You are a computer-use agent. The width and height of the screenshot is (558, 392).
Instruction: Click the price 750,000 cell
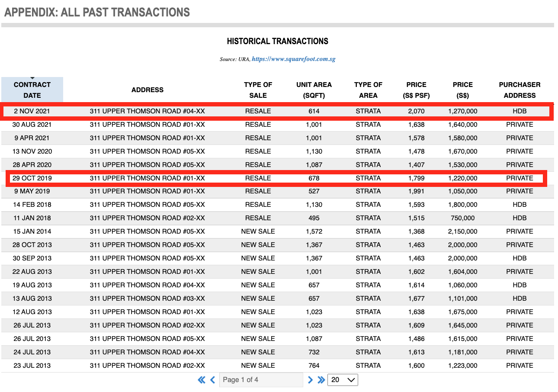point(463,218)
